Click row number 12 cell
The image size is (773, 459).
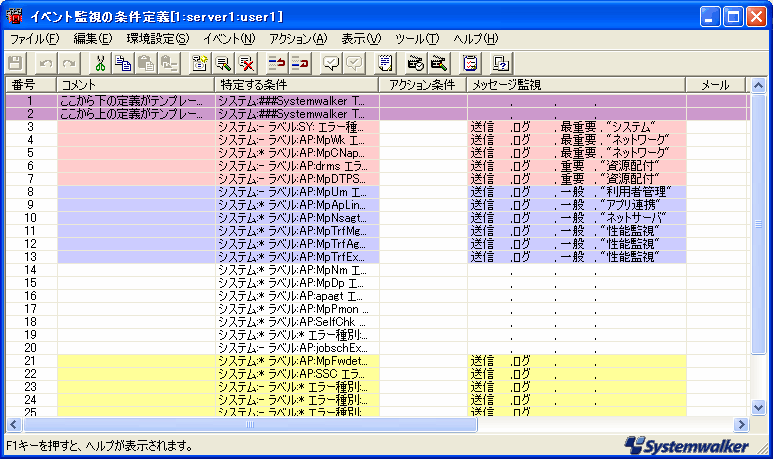tap(31, 244)
